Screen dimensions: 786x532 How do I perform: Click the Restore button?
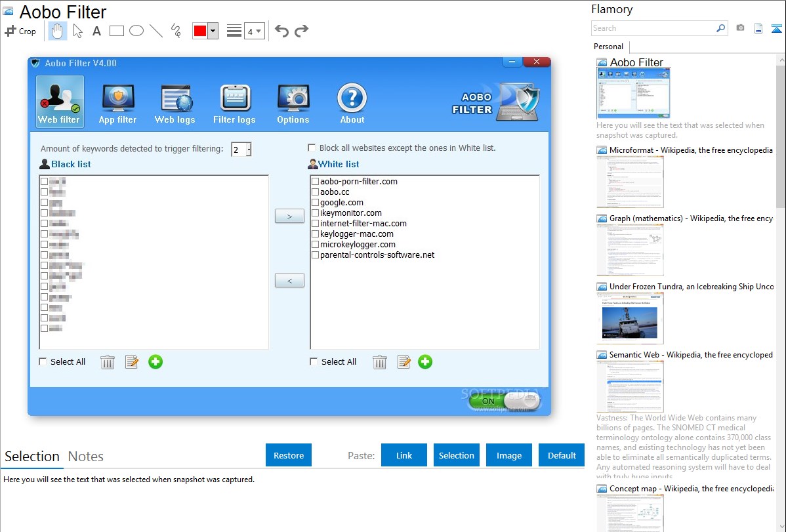pyautogui.click(x=289, y=455)
